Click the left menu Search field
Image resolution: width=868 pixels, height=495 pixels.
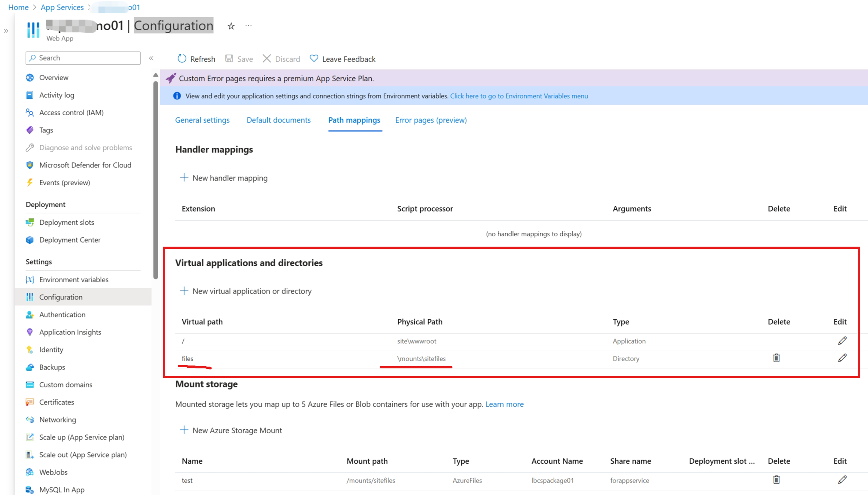[83, 58]
